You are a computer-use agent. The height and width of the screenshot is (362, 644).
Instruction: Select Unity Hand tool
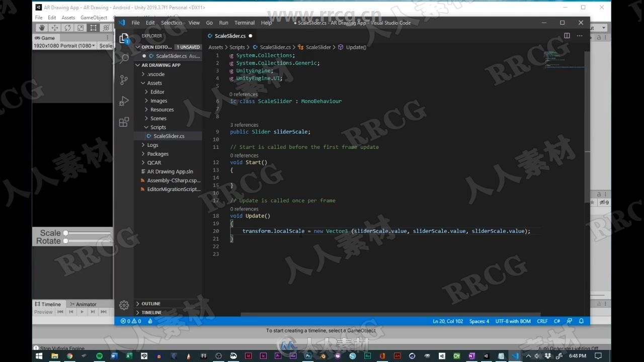click(42, 28)
